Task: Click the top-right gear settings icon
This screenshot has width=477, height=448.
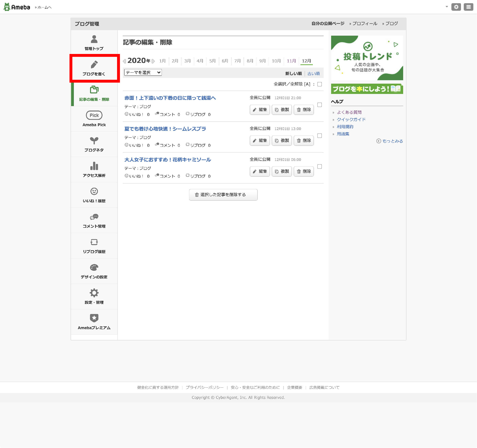Action: click(456, 7)
